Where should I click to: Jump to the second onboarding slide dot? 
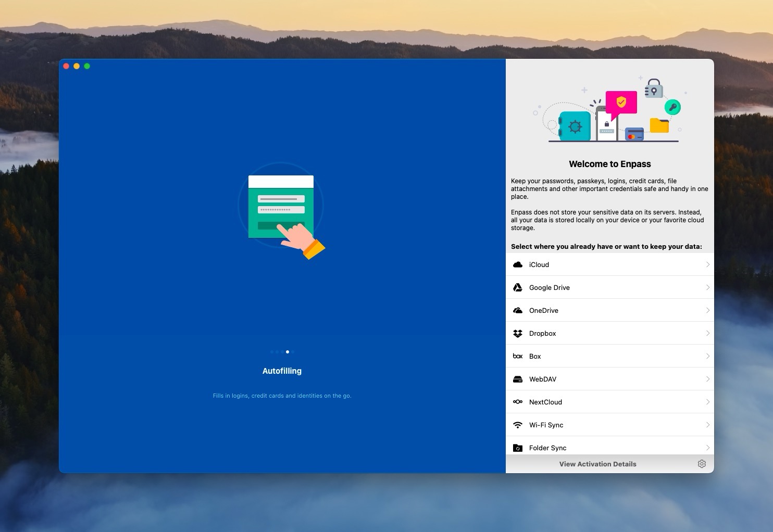[x=277, y=352]
